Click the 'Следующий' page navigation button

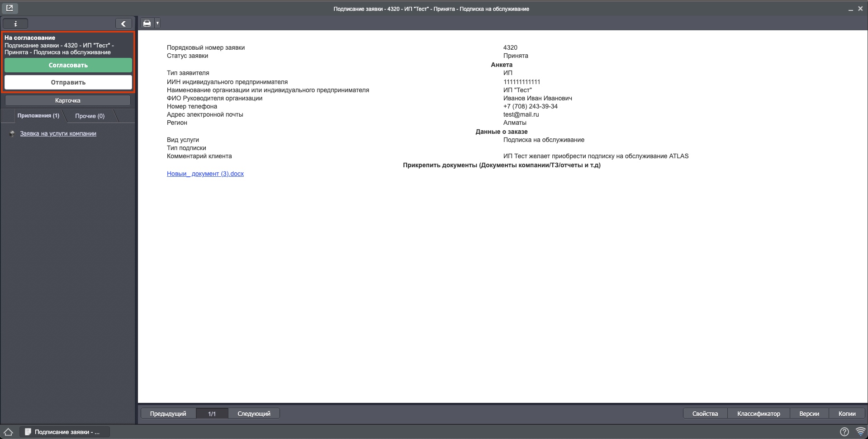[x=253, y=413]
